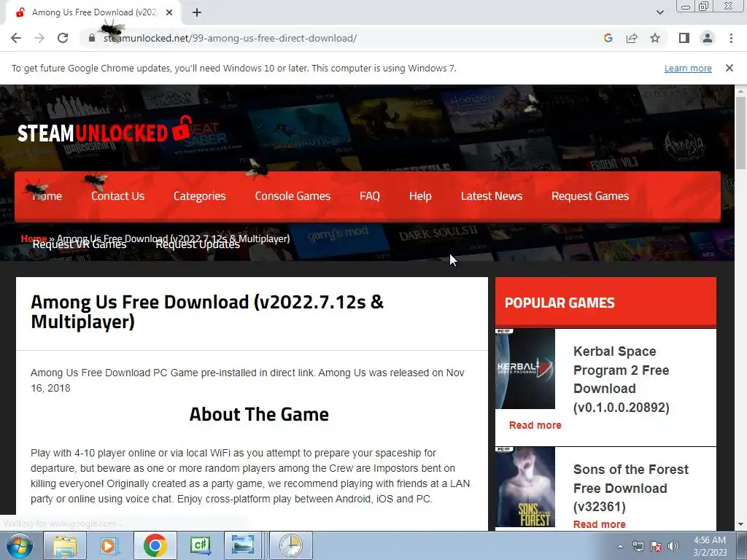
Task: Click the Sons of the Forest thumbnail
Action: tap(525, 486)
